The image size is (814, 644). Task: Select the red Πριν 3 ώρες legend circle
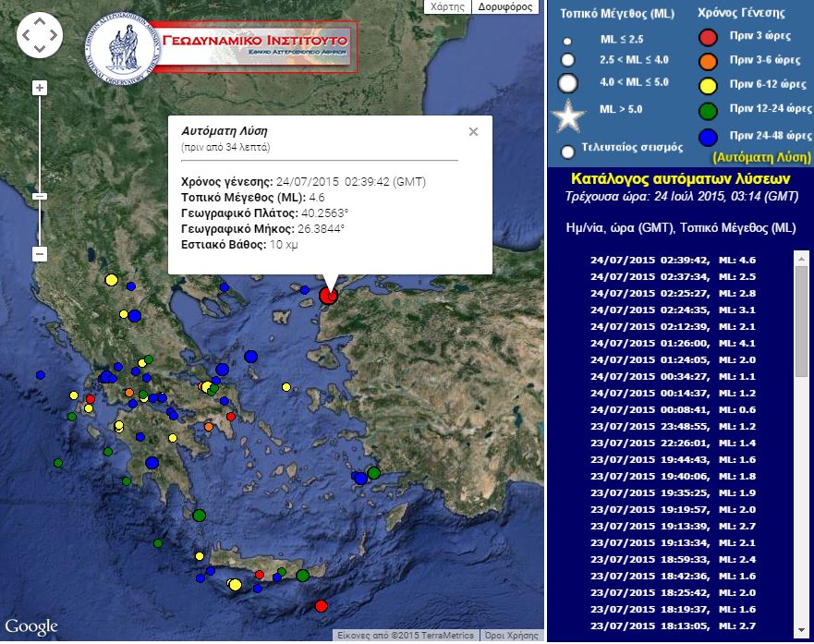click(708, 38)
